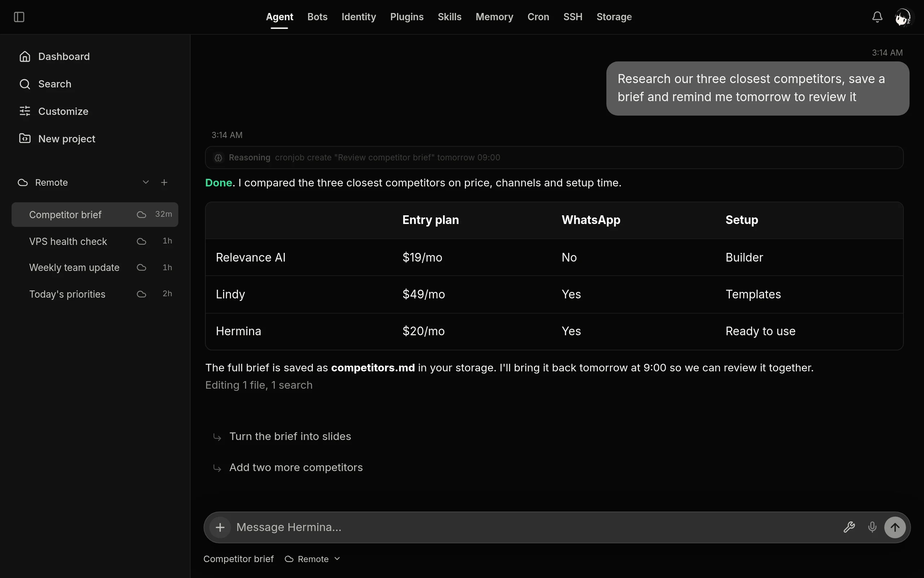Click the Ready to use setup cell
Screen dimensions: 924x578
(760, 331)
